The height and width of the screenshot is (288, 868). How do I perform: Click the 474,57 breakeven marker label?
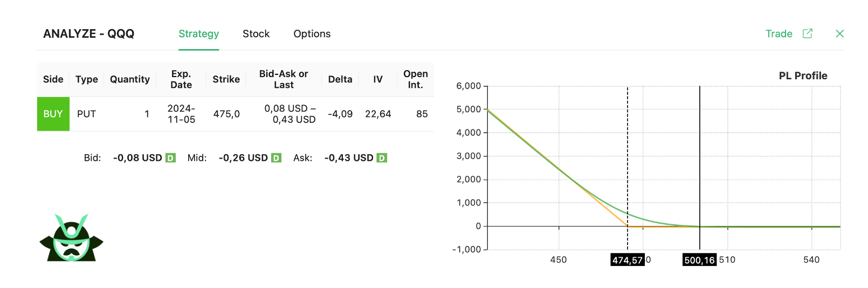(x=627, y=260)
